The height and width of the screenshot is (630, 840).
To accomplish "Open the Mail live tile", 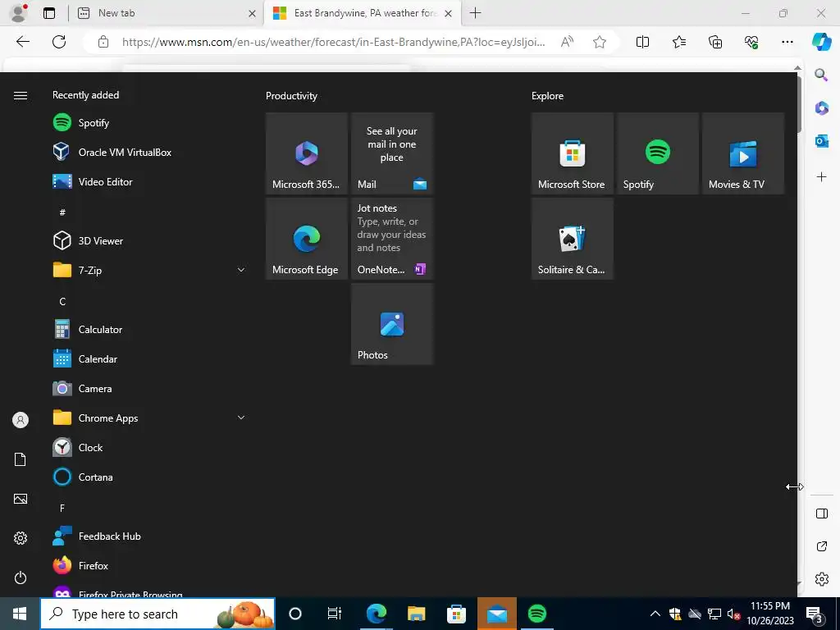I will coord(391,153).
